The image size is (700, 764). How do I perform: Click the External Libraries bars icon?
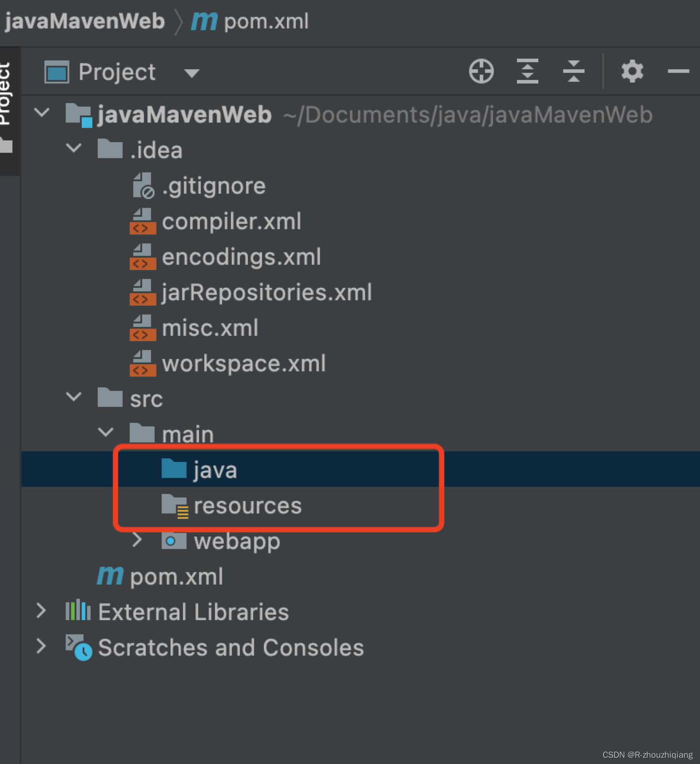78,610
